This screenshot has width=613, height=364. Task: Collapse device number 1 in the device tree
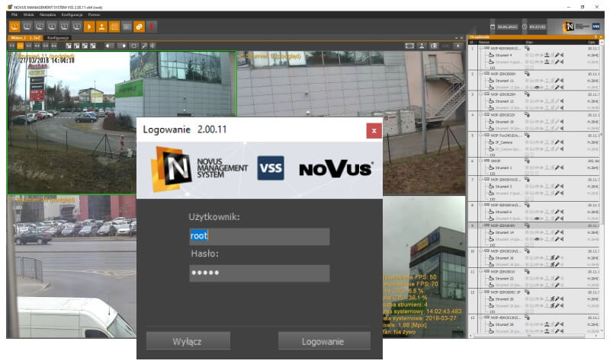(480, 49)
